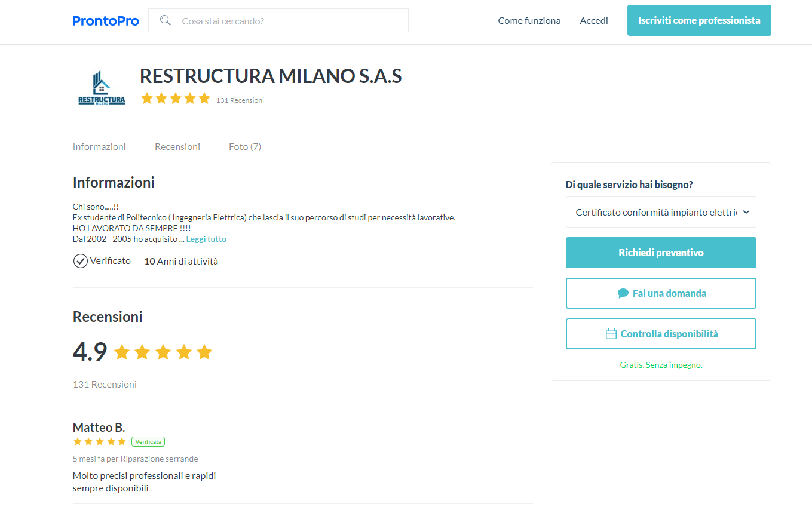Click the search magnifier icon

click(x=166, y=21)
